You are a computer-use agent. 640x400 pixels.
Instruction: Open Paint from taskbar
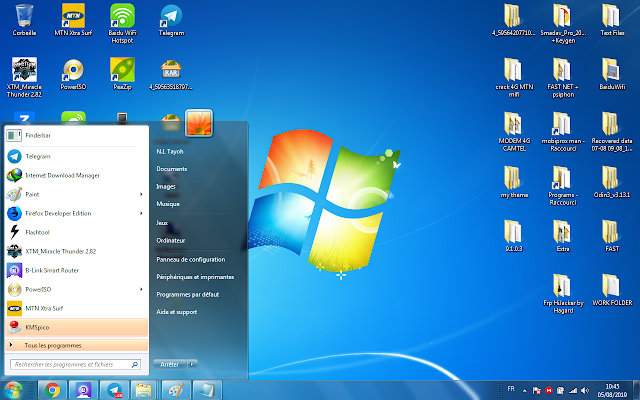coord(176,390)
